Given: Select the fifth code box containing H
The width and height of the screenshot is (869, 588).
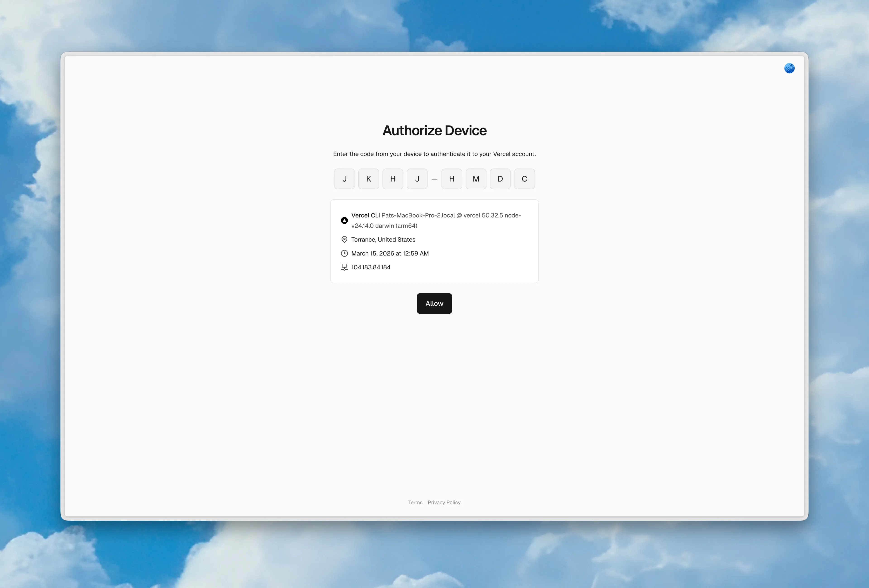Looking at the screenshot, I should tap(452, 179).
